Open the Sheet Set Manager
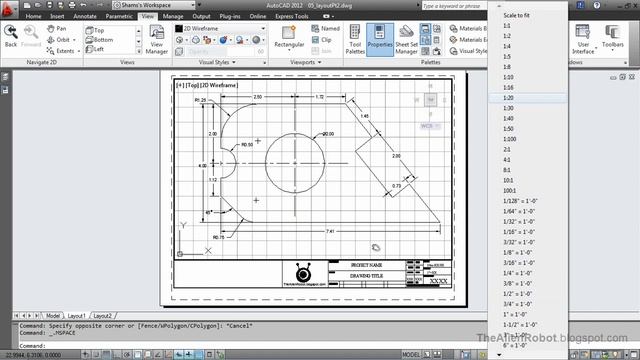640x360 pixels. [x=406, y=39]
